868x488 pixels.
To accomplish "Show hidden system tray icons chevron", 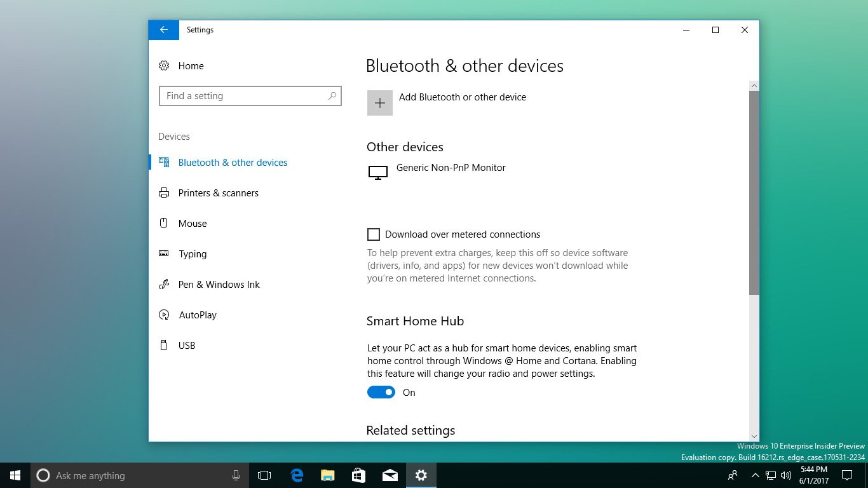I will tap(755, 475).
